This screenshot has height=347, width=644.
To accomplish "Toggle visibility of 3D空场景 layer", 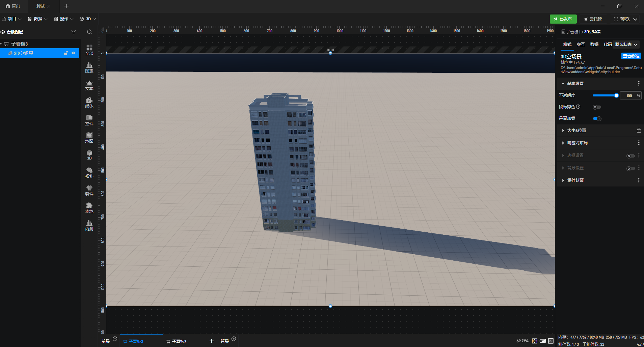I will point(73,53).
